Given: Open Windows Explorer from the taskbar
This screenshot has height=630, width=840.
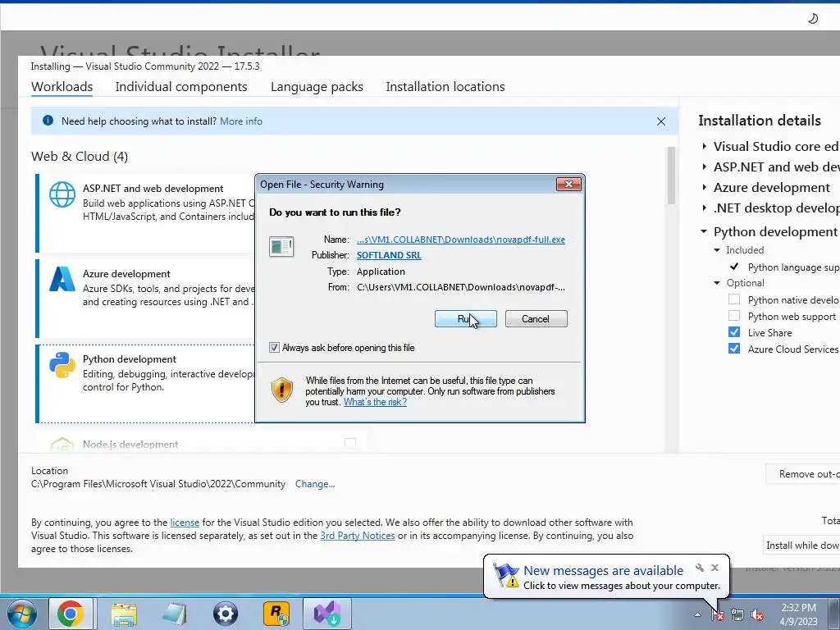Looking at the screenshot, I should pos(124,614).
